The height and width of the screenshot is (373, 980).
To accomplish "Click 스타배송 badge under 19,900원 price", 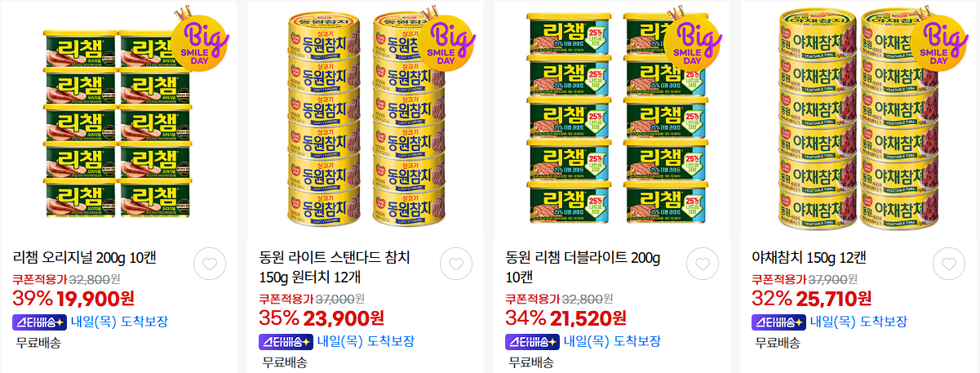I will [38, 322].
